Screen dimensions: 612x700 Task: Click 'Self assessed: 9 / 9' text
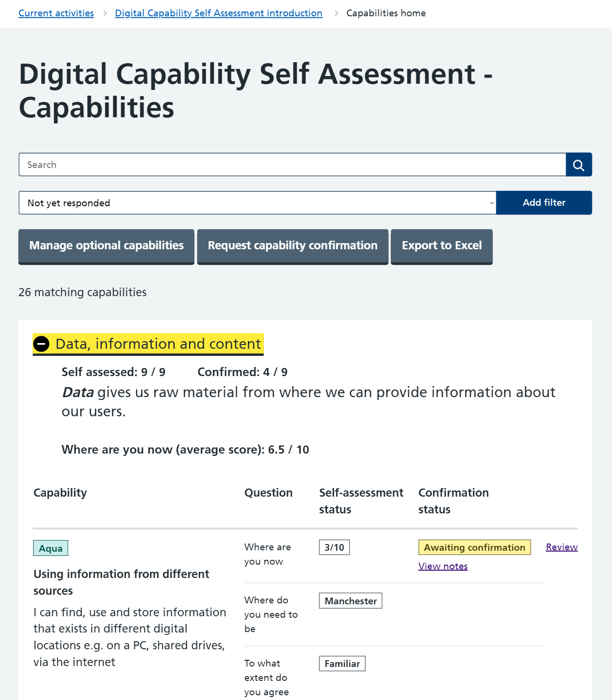(x=113, y=372)
